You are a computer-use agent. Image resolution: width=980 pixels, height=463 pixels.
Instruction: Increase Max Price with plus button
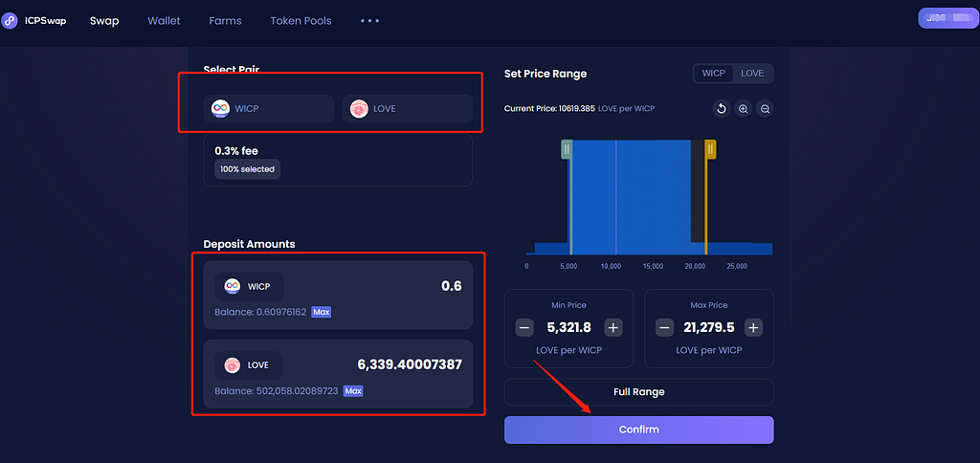(754, 327)
